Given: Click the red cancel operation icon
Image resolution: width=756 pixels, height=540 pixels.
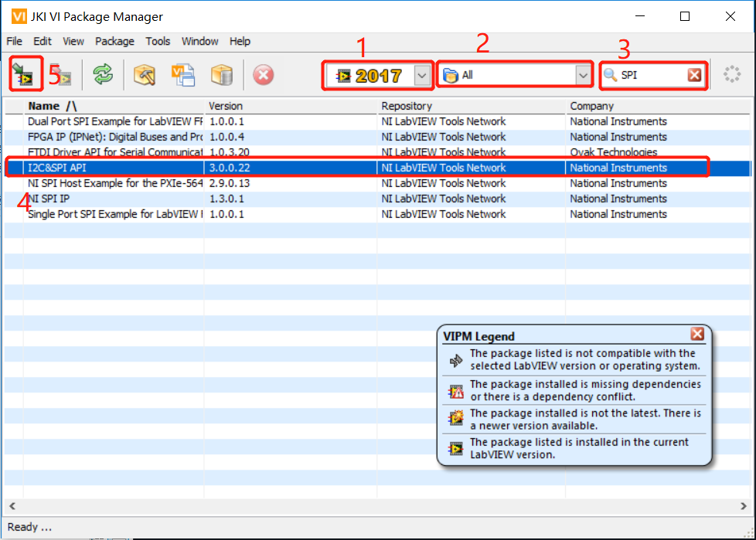Looking at the screenshot, I should 264,75.
